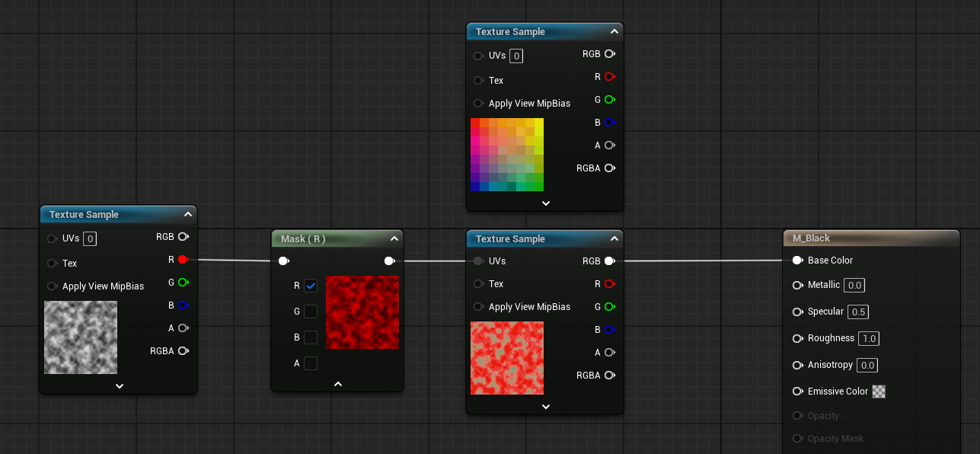Click the color palette texture thumbnail
This screenshot has width=980, height=454.
(x=507, y=155)
